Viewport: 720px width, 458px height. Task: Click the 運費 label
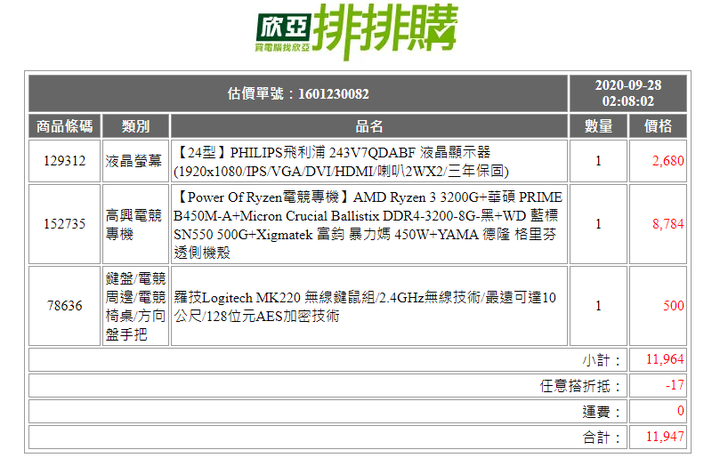pos(602,412)
